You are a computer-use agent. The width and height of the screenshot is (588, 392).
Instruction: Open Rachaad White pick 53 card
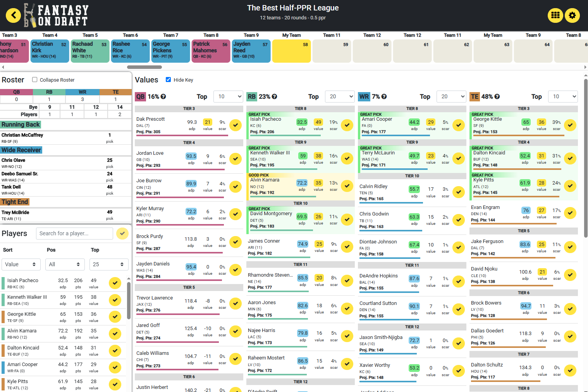tap(90, 51)
